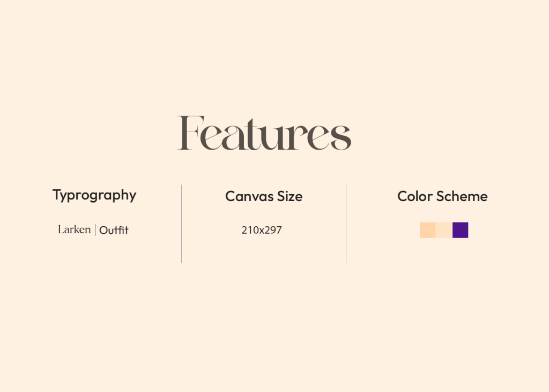Pick the purple color swatch
The height and width of the screenshot is (392, 549).
coord(461,230)
